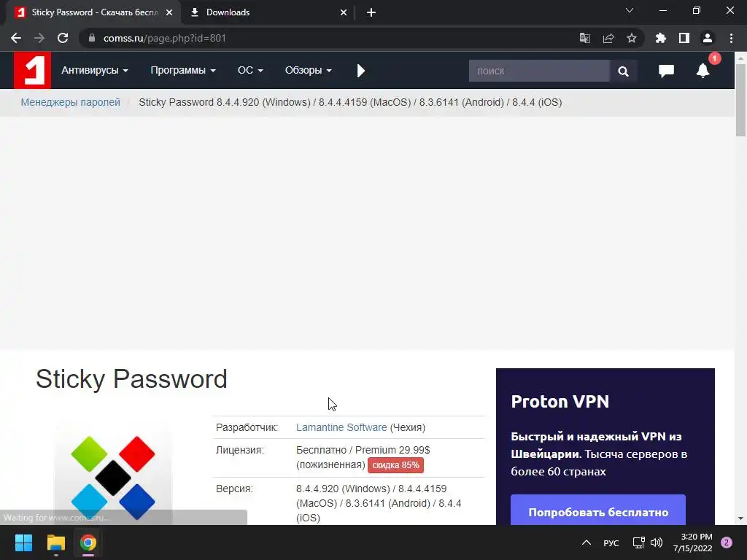This screenshot has height=560, width=747.
Task: Expand the Обзоры menu
Action: point(309,71)
